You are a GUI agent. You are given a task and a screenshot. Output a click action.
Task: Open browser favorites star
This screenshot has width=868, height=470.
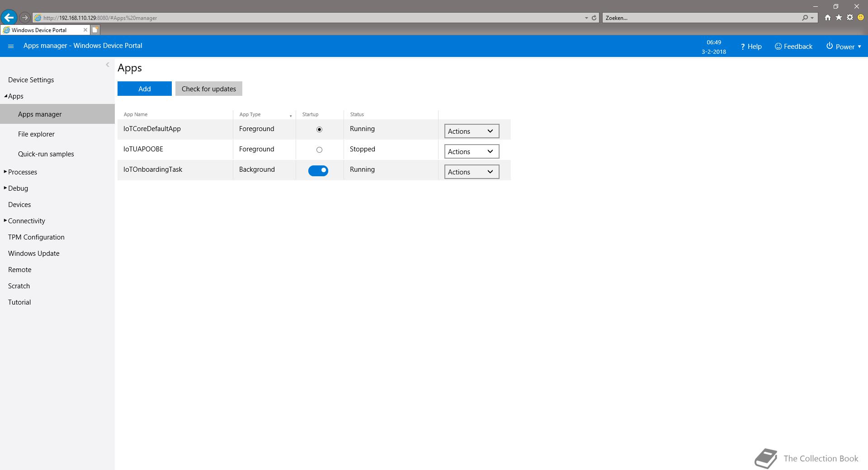click(839, 18)
